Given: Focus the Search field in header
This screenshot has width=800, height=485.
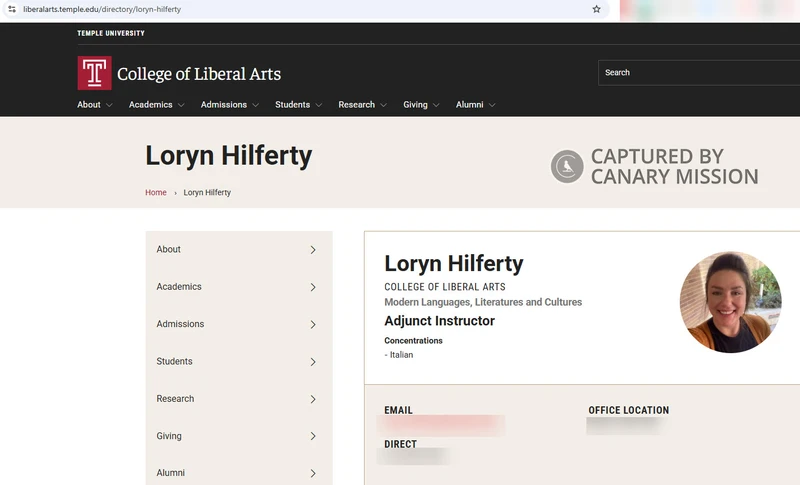Looking at the screenshot, I should 699,72.
